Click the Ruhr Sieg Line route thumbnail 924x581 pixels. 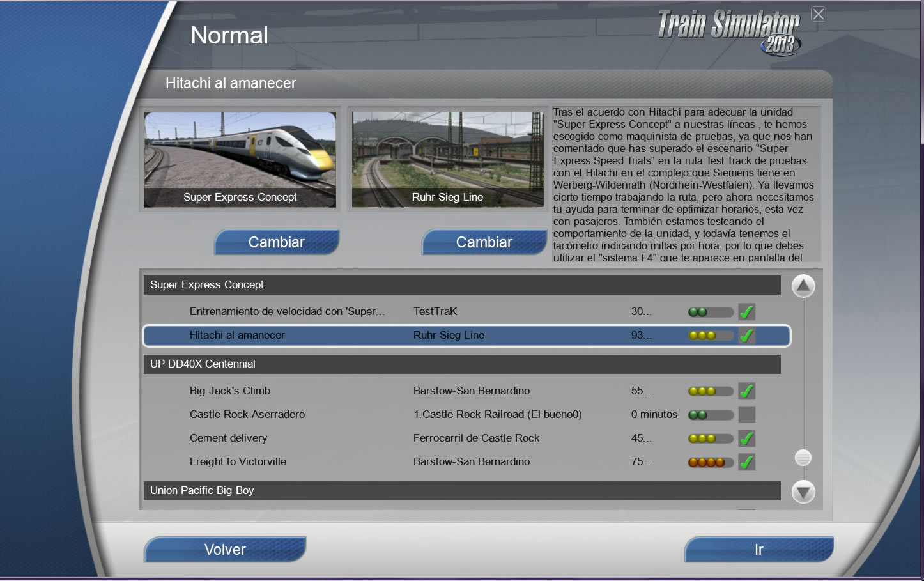click(x=447, y=159)
